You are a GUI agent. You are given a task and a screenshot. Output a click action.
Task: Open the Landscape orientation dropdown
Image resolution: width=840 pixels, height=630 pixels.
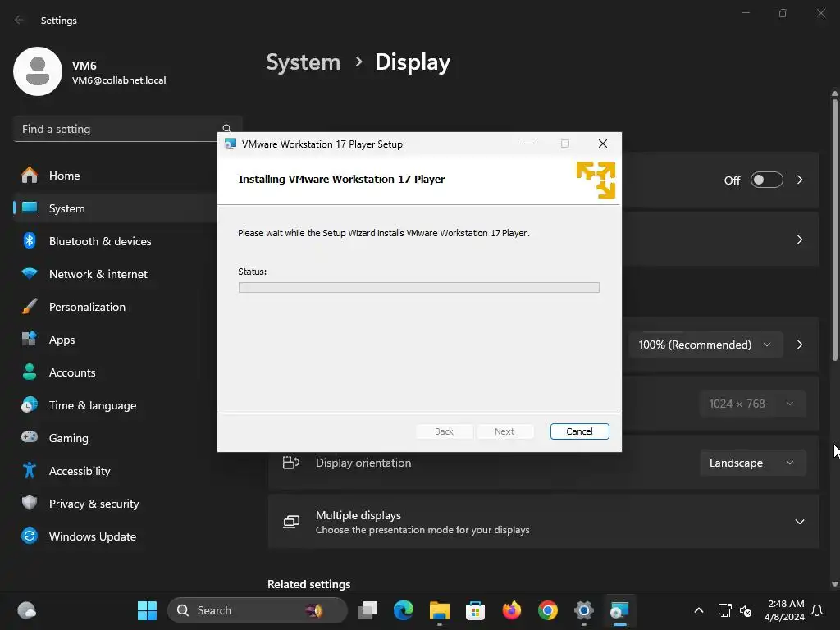pyautogui.click(x=752, y=463)
